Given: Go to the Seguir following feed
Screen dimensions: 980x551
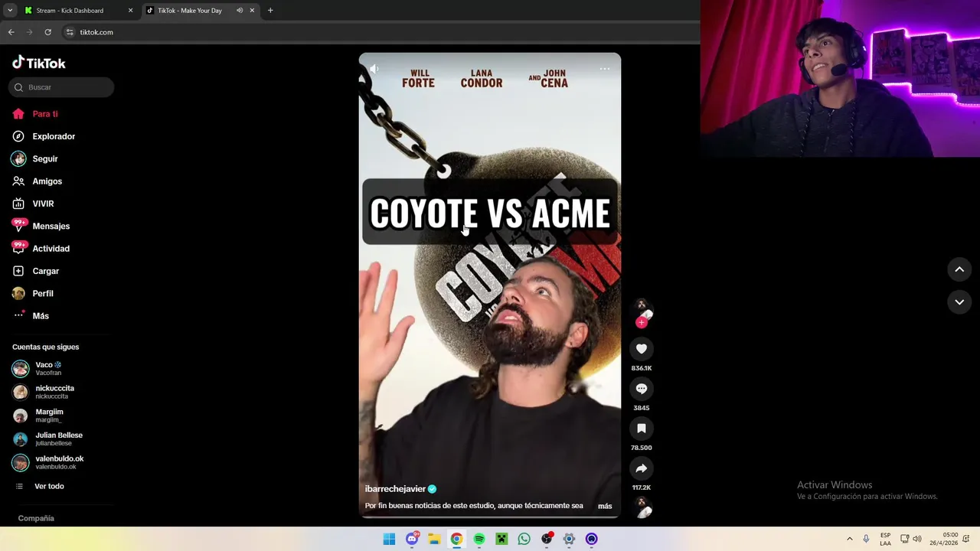Looking at the screenshot, I should [35, 158].
